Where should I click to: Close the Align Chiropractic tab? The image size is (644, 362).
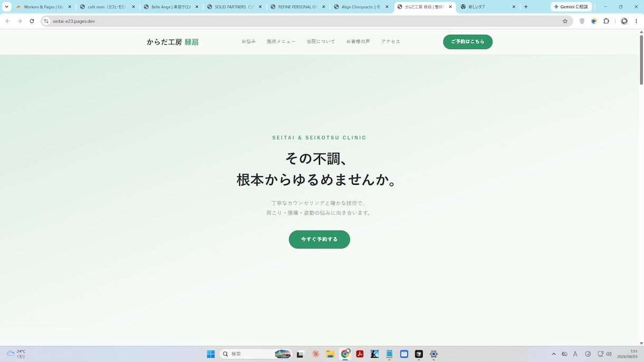tap(387, 7)
